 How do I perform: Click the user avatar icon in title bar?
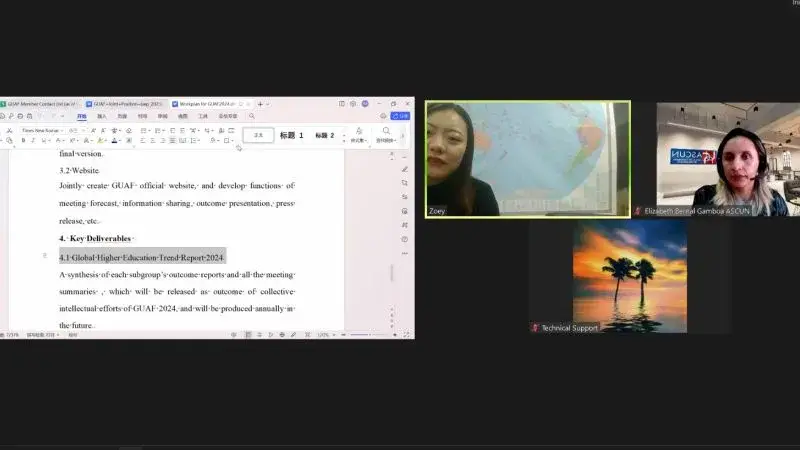pyautogui.click(x=365, y=104)
